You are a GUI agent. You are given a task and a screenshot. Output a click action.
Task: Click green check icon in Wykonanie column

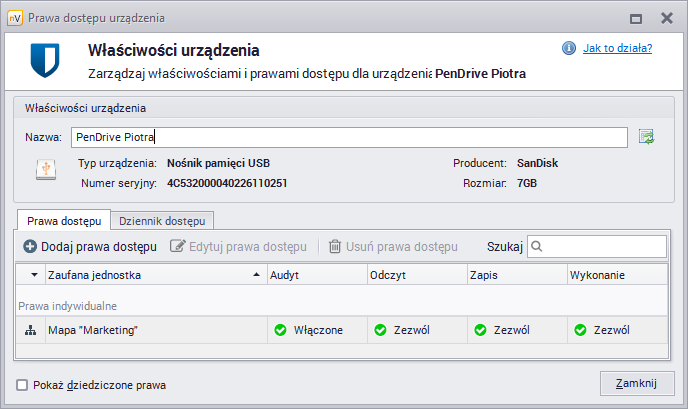(x=580, y=330)
